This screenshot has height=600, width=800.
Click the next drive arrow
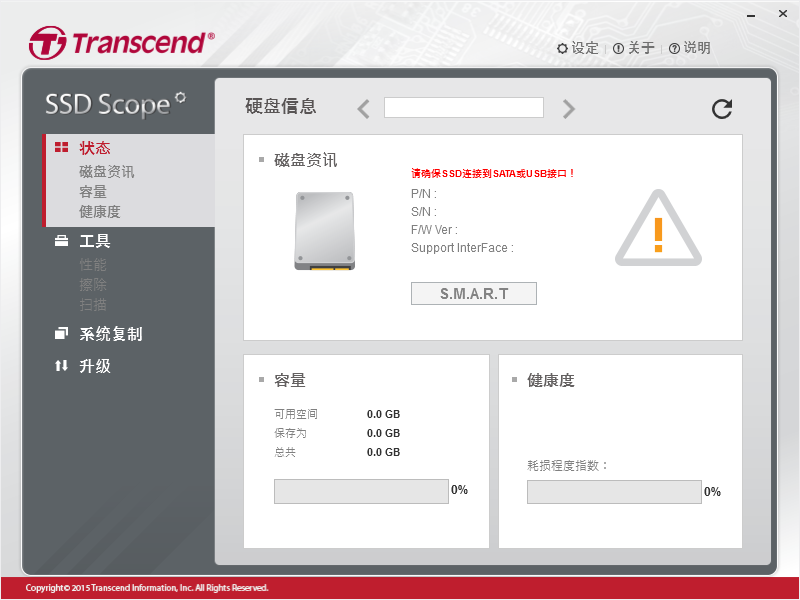(568, 107)
